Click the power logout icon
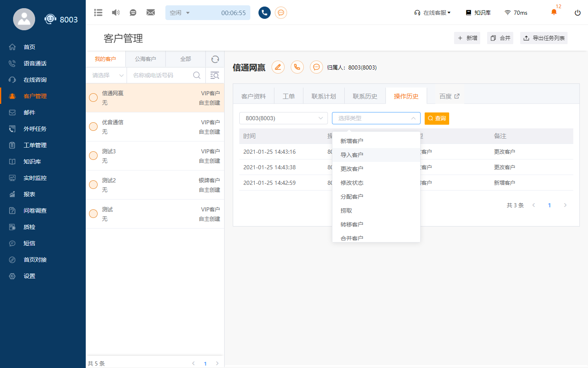 tap(577, 13)
